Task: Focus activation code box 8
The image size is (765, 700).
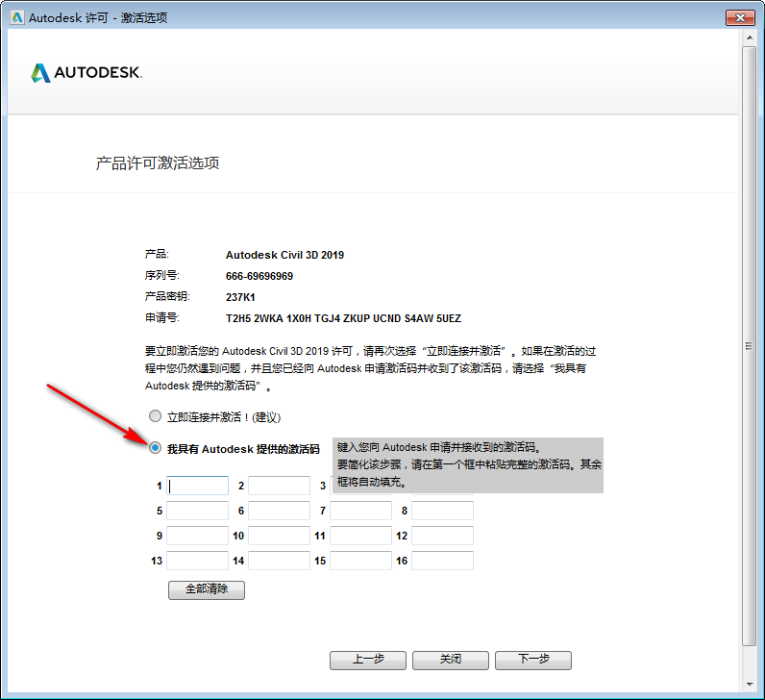Action: point(442,511)
